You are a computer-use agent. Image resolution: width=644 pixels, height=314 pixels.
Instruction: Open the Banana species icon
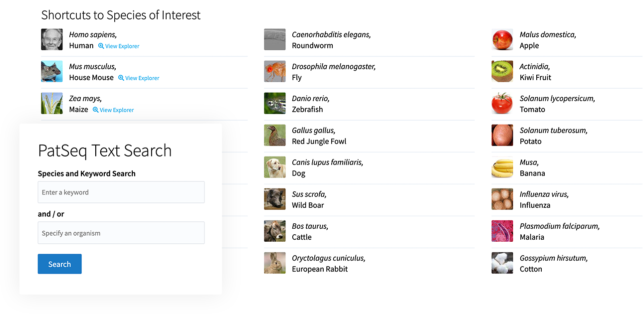pos(502,167)
